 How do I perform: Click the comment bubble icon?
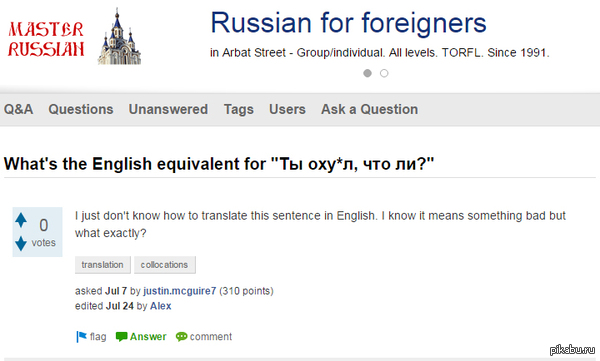pyautogui.click(x=181, y=337)
